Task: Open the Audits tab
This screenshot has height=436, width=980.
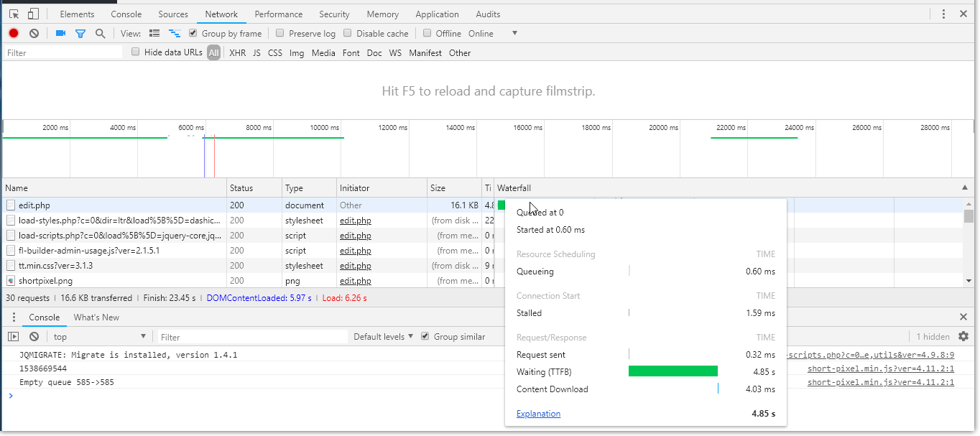Action: click(x=488, y=14)
